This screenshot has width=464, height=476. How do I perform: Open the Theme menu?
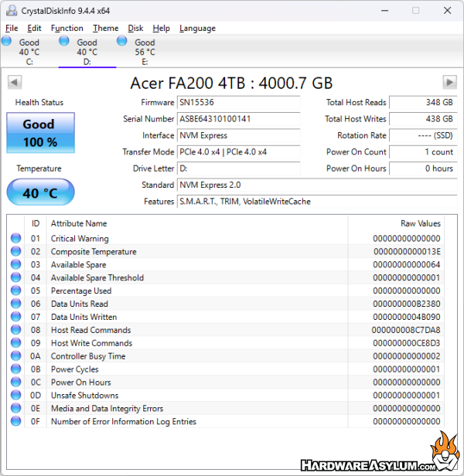pyautogui.click(x=105, y=29)
